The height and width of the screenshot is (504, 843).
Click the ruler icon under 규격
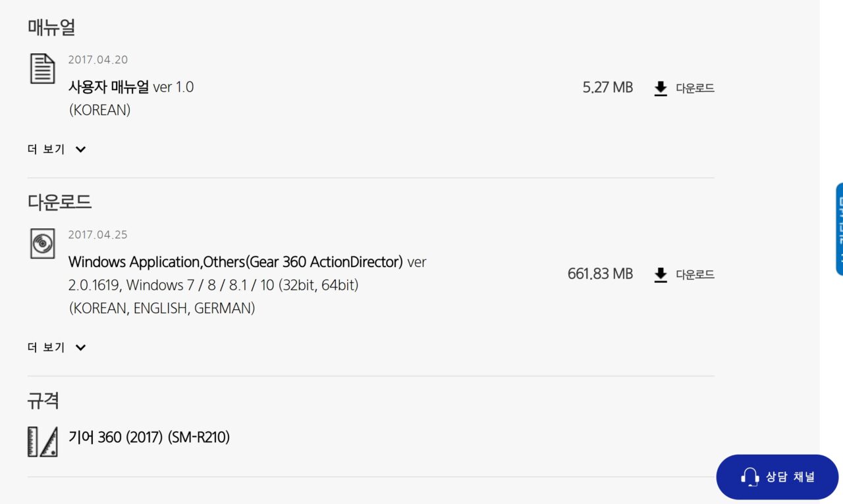point(42,441)
